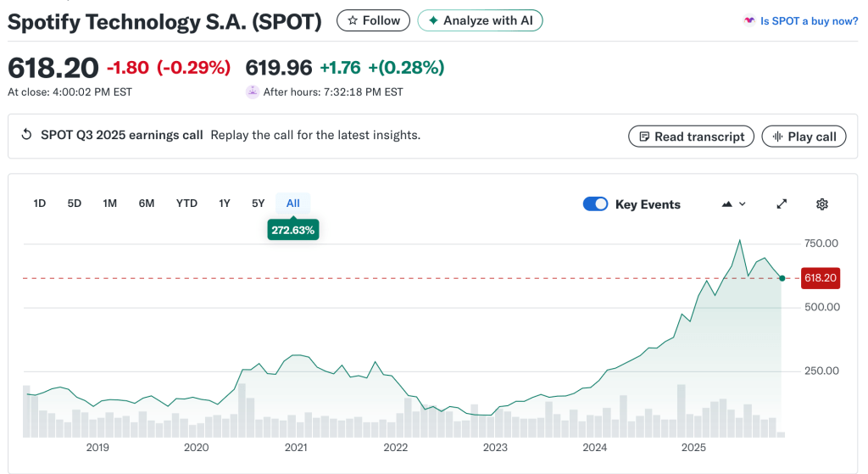Click the Analyze with AI button
This screenshot has height=474, width=868.
coord(480,20)
